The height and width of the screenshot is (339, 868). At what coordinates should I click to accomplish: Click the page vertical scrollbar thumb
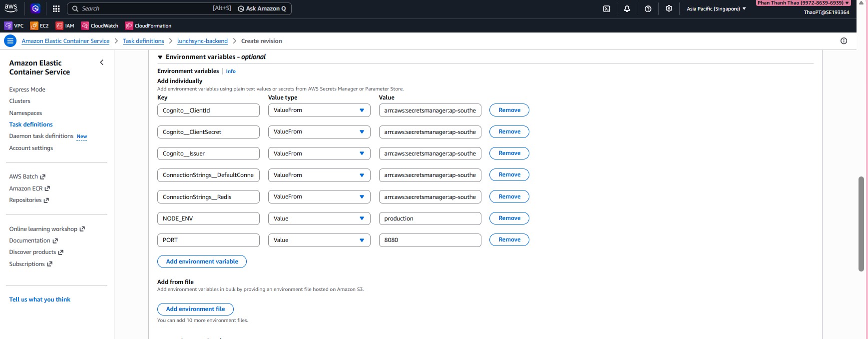861,224
